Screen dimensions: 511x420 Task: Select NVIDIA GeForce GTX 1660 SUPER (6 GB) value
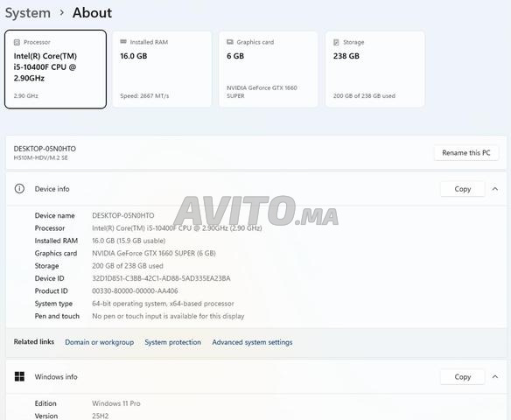click(x=154, y=253)
